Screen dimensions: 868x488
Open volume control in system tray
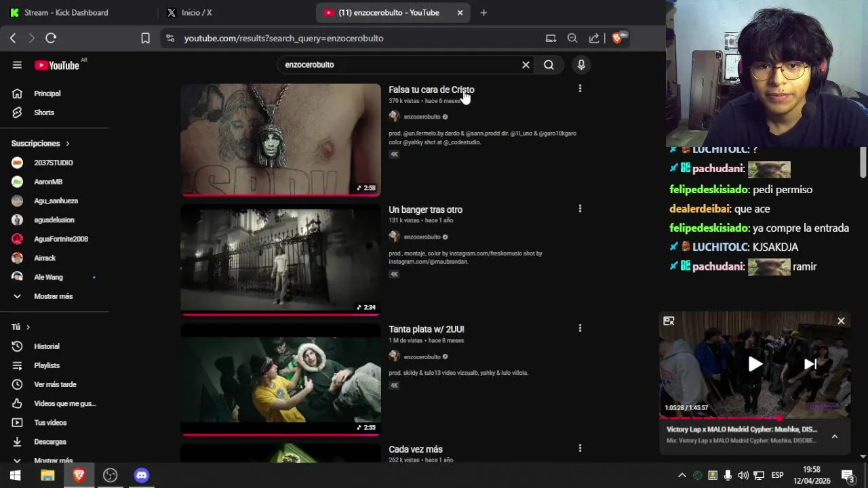click(x=743, y=475)
